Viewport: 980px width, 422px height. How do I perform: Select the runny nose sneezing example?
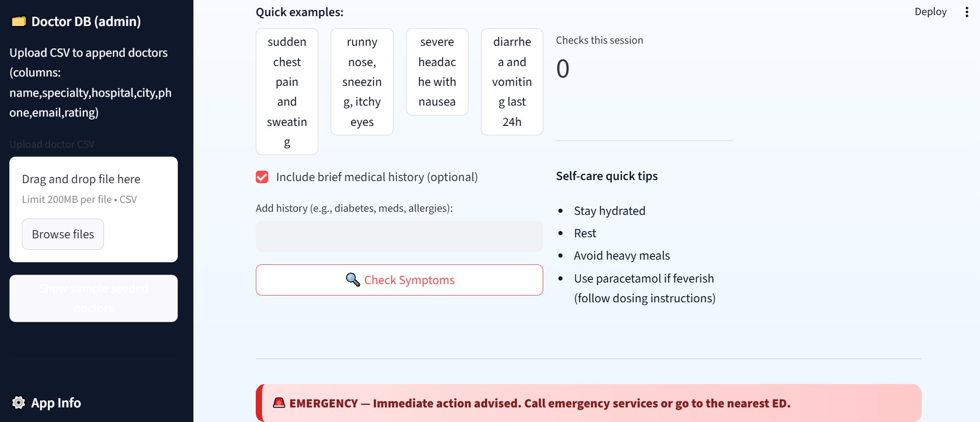tap(362, 81)
